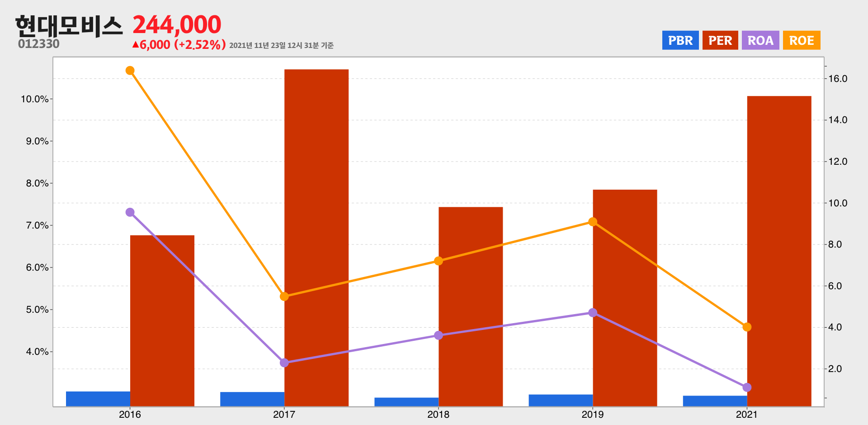
Task: Click the 2019 x-axis label
Action: (593, 415)
